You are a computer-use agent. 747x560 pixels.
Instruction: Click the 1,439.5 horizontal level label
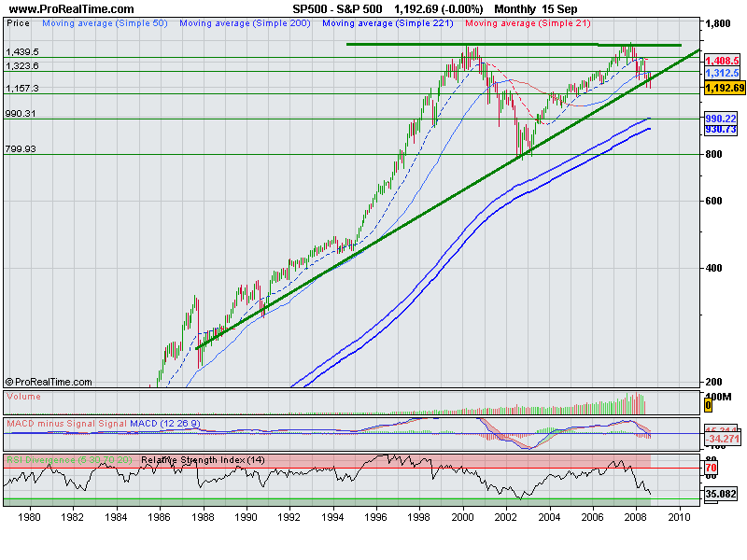(x=21, y=52)
